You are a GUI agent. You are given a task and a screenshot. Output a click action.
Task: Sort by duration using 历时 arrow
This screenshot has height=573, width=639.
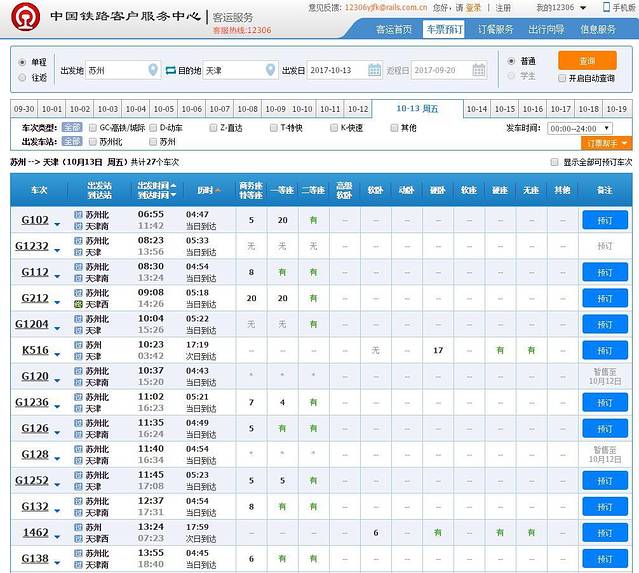[x=218, y=190]
